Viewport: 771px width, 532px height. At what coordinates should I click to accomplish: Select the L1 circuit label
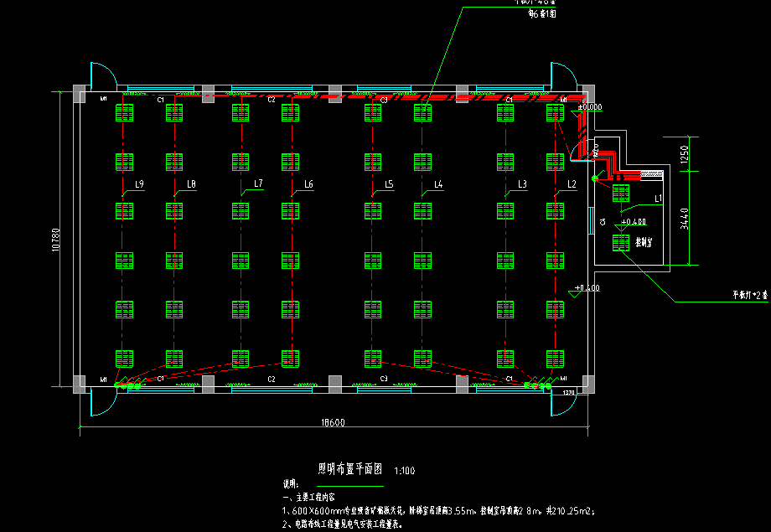tap(659, 199)
